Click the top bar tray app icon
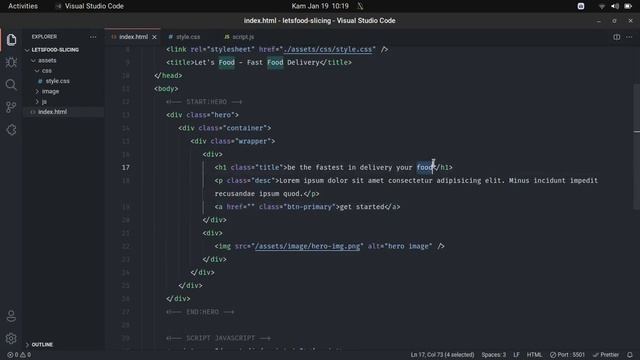The width and height of the screenshot is (640, 360). [581, 6]
